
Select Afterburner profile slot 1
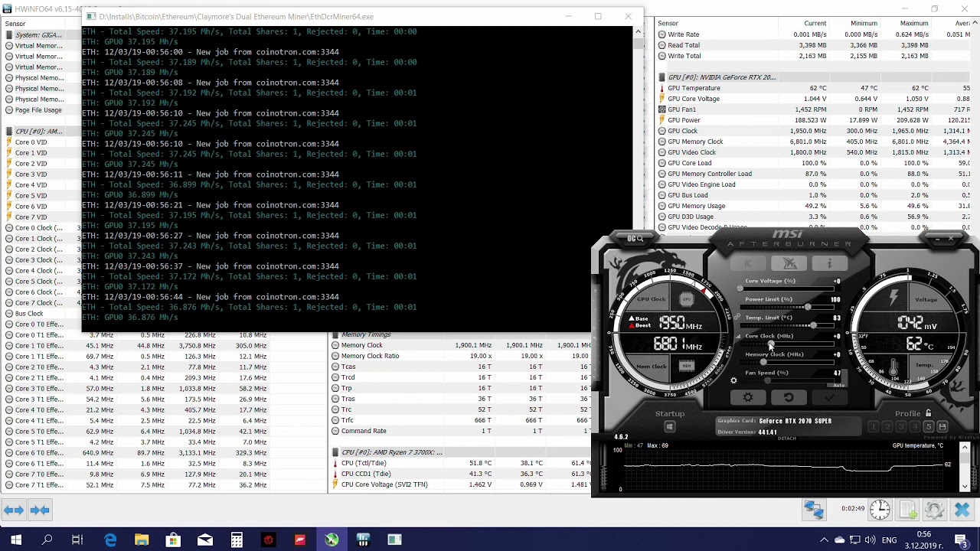[874, 427]
